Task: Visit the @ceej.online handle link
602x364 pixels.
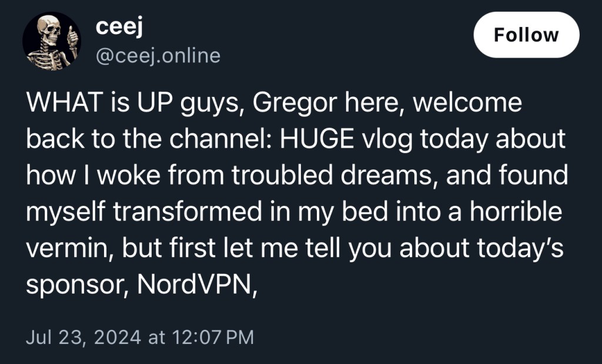Action: click(x=158, y=56)
